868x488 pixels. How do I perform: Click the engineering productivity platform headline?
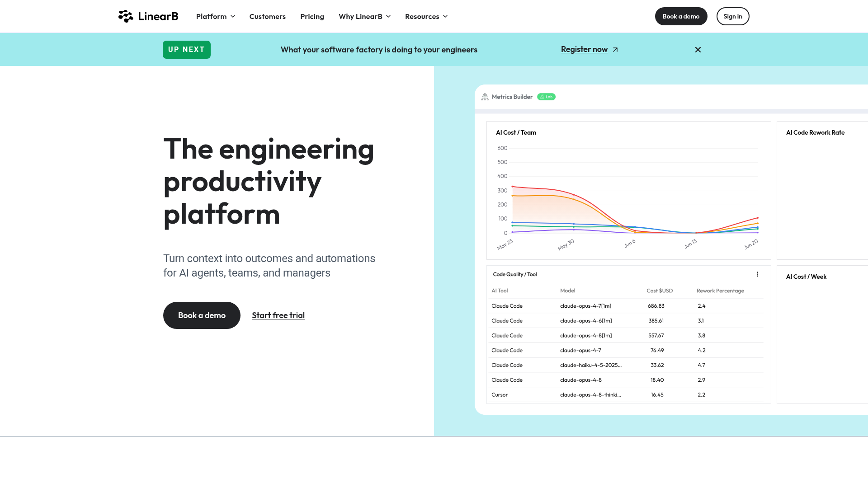[x=269, y=181]
